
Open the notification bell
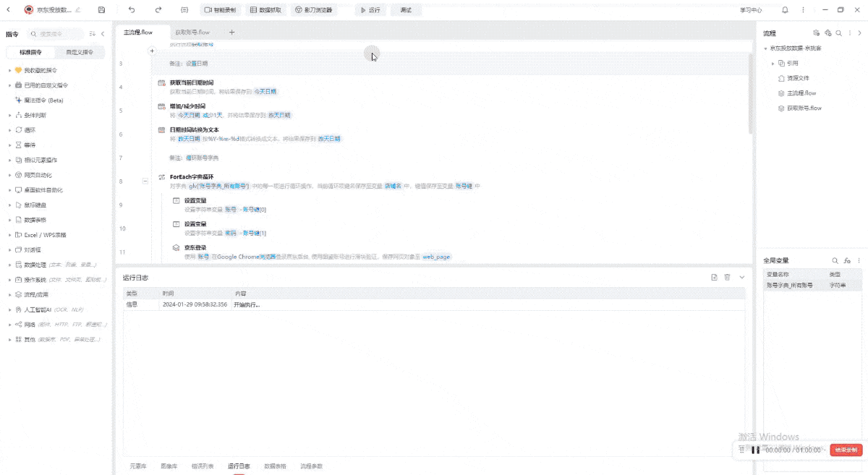[x=785, y=10]
